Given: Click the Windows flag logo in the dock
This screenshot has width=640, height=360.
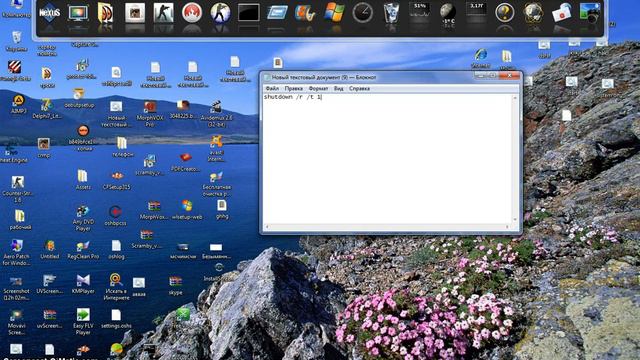Looking at the screenshot, I should tap(334, 12).
